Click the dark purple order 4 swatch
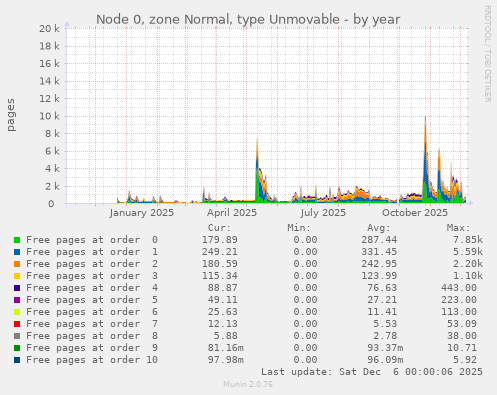 click(17, 288)
